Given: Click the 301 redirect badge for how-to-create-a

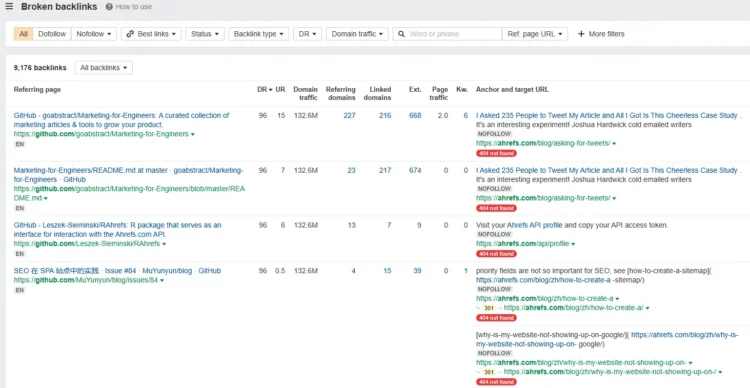Looking at the screenshot, I should coord(488,308).
